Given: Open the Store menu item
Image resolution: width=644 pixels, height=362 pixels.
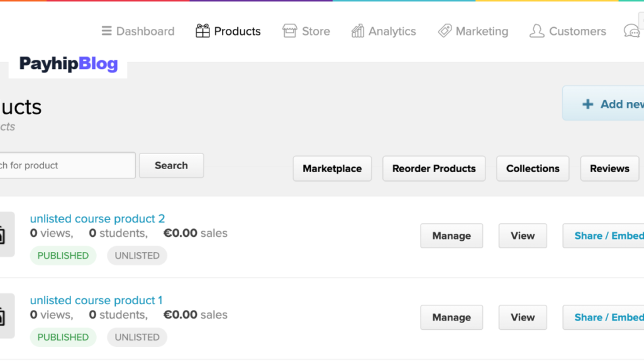Looking at the screenshot, I should point(306,31).
